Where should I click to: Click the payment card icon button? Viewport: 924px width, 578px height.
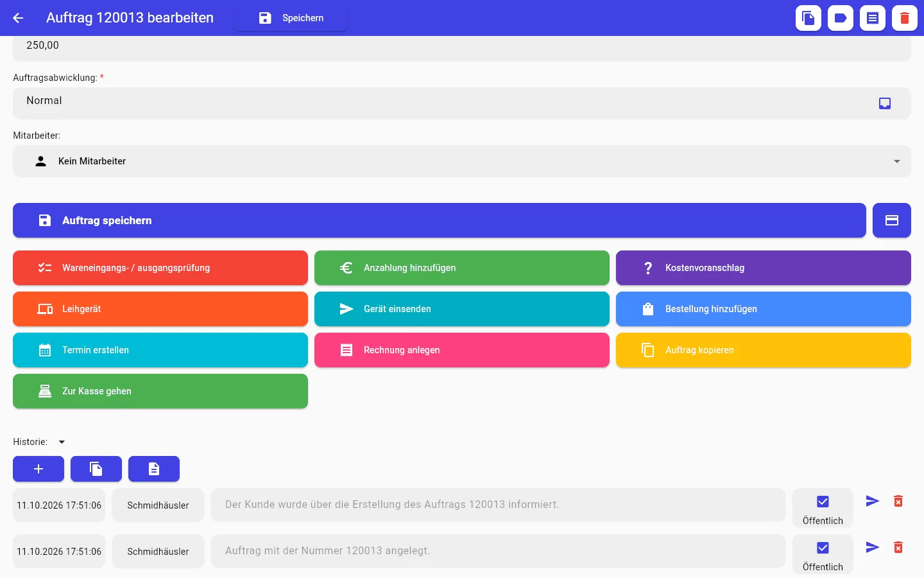[x=892, y=220]
